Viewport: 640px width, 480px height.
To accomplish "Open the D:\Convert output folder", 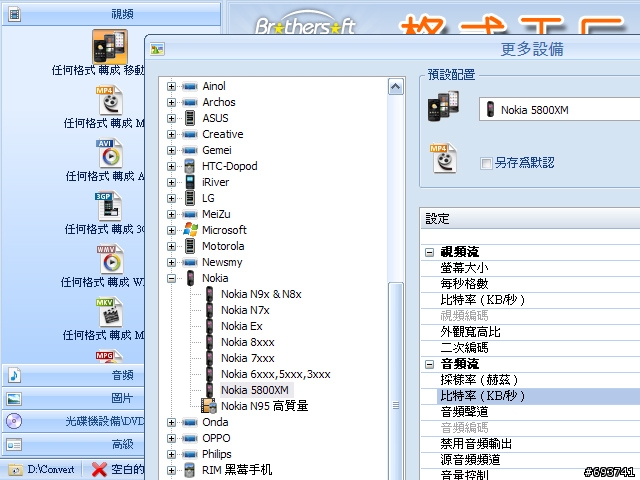I will [x=41, y=469].
